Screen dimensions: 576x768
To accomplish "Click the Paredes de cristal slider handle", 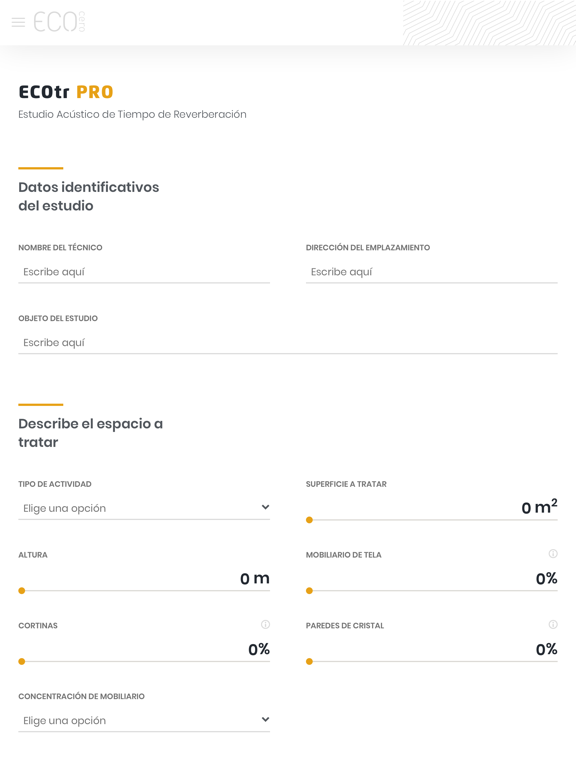I will [x=309, y=661].
